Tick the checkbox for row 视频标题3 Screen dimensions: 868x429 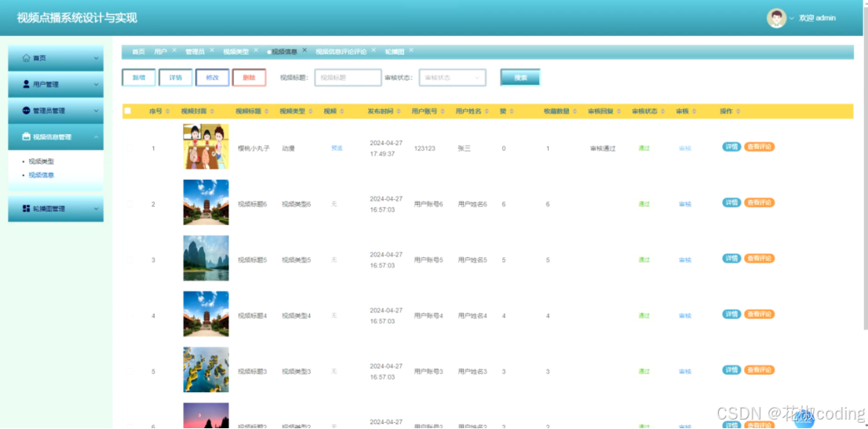tap(129, 371)
